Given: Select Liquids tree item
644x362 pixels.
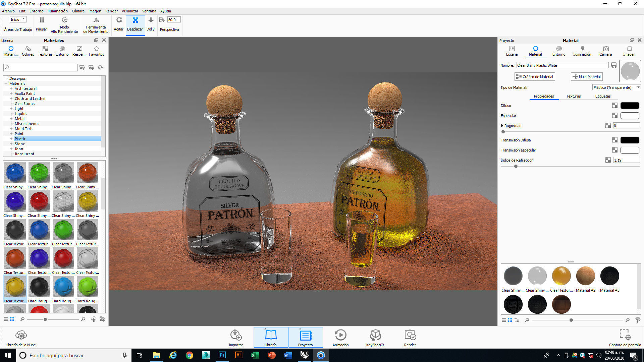Looking at the screenshot, I should tap(21, 114).
